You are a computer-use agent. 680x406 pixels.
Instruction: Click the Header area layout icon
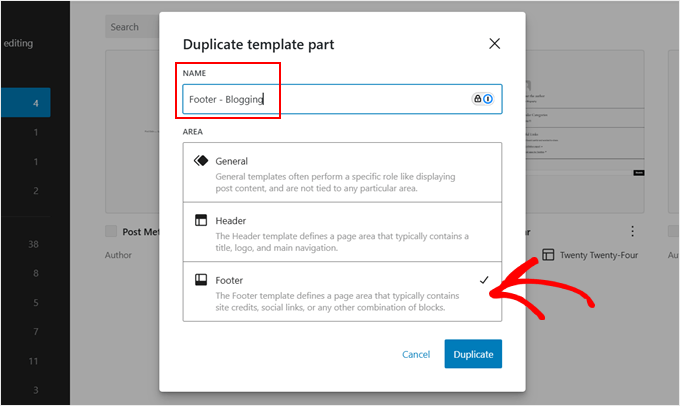[x=200, y=221]
